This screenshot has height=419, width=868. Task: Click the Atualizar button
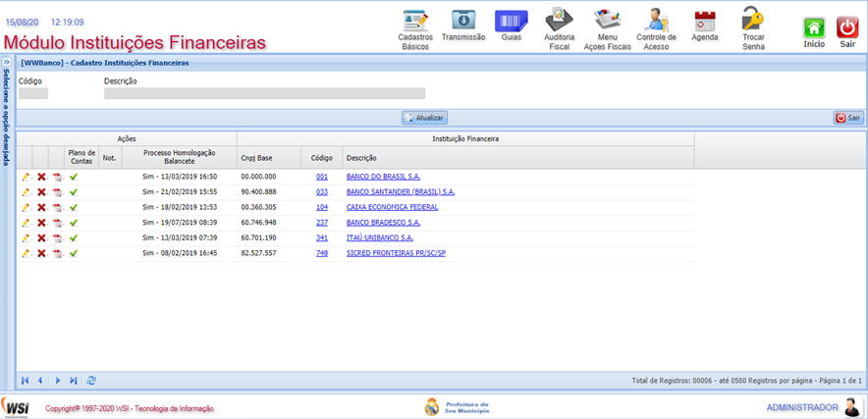[424, 118]
